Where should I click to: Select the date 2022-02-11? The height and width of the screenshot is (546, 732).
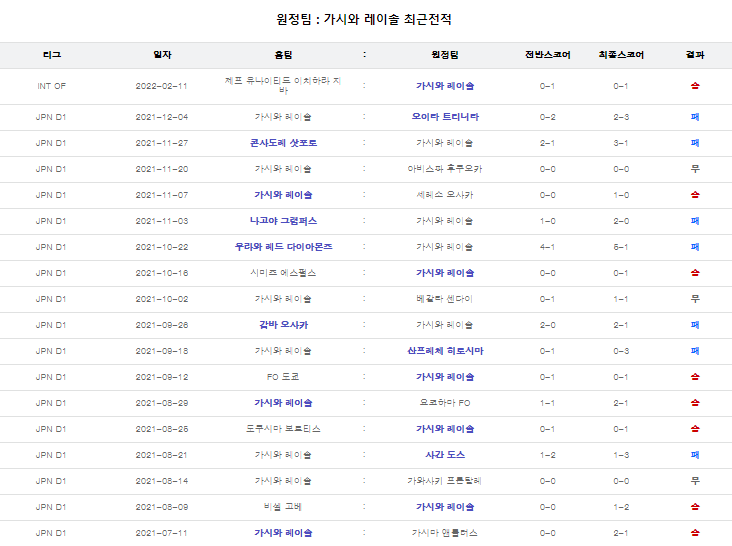click(162, 86)
